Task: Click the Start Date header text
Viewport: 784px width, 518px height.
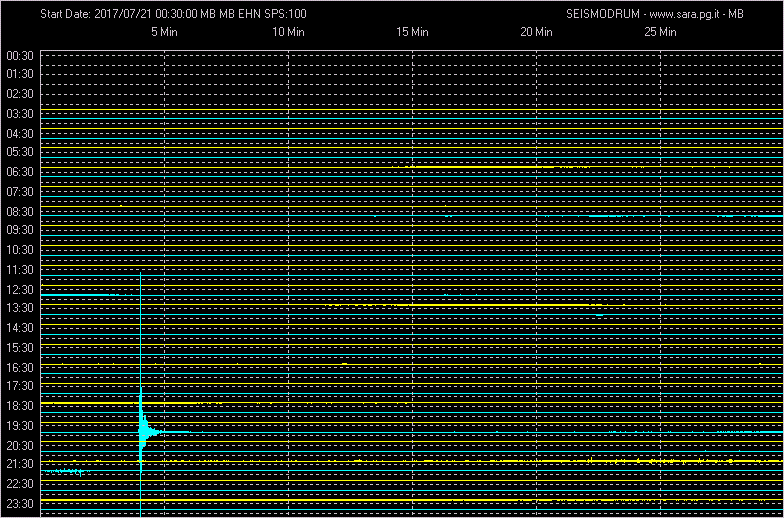Action: point(174,14)
